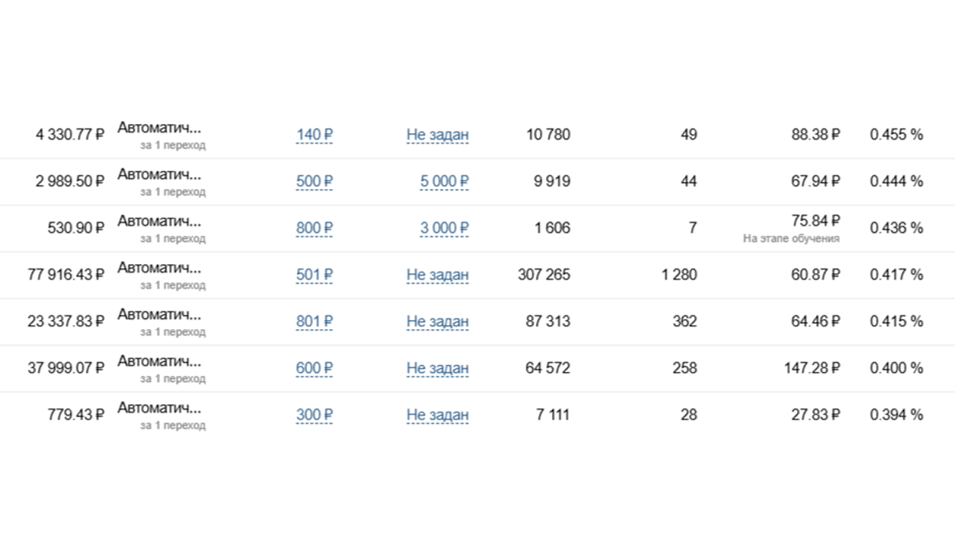980x551 pixels.
Task: Select the 0.455 % rate cell
Action: [x=897, y=135]
